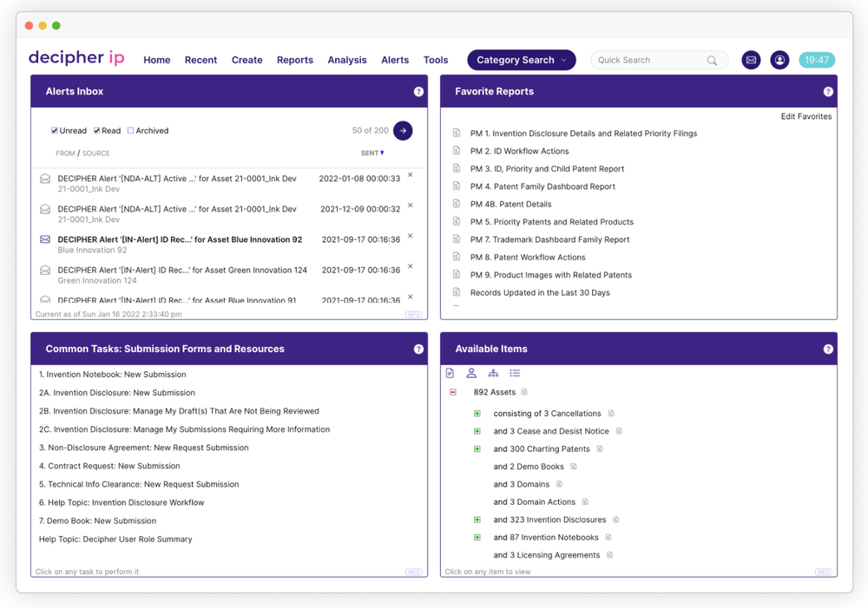
Task: Collapse the 892 Assets tree node
Action: pyautogui.click(x=453, y=392)
